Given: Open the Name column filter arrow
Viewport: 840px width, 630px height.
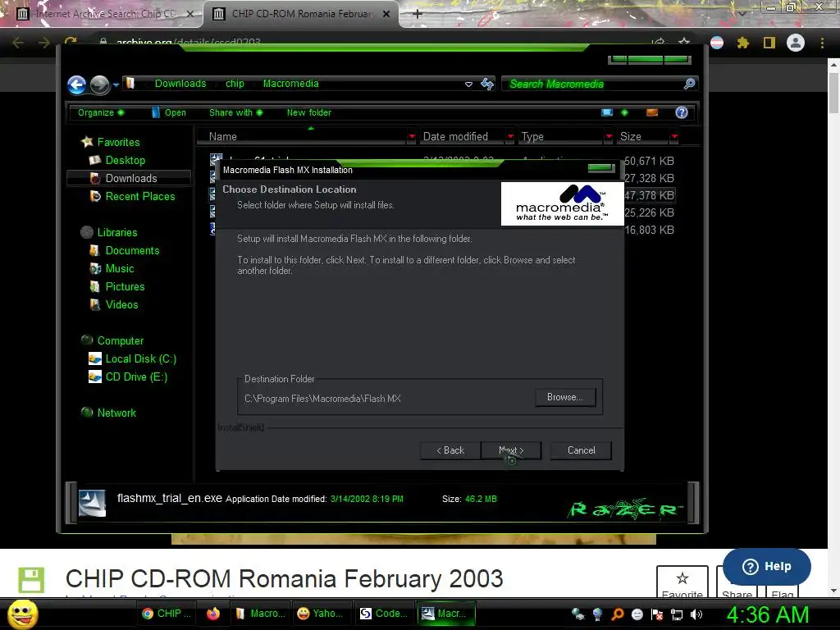Looking at the screenshot, I should (412, 137).
